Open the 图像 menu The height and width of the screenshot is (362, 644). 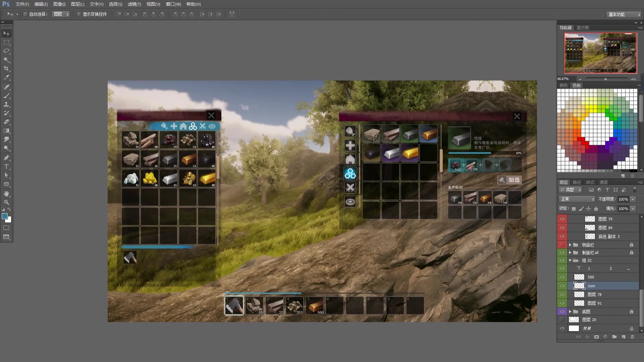coord(59,4)
